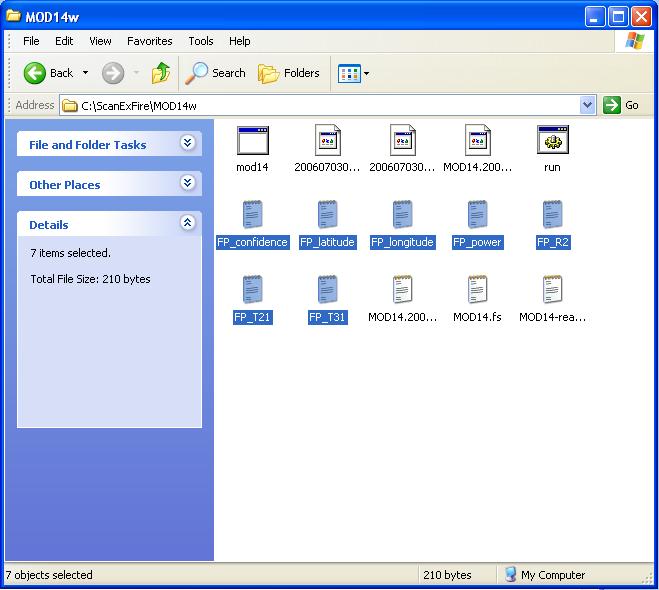Click 'Total File Size: 210 bytes' text
Viewport: 659px width, 590px height.
(90, 279)
